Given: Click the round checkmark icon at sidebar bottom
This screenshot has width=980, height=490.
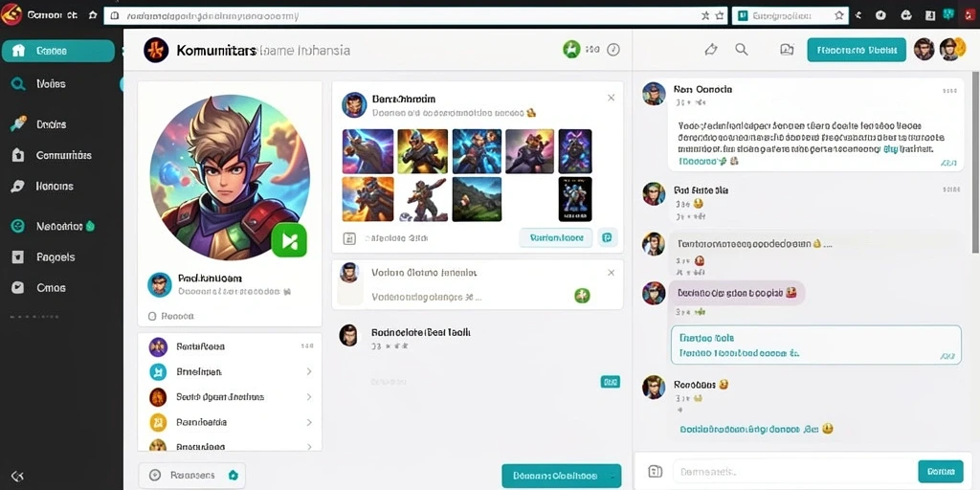Looking at the screenshot, I should tap(18, 287).
